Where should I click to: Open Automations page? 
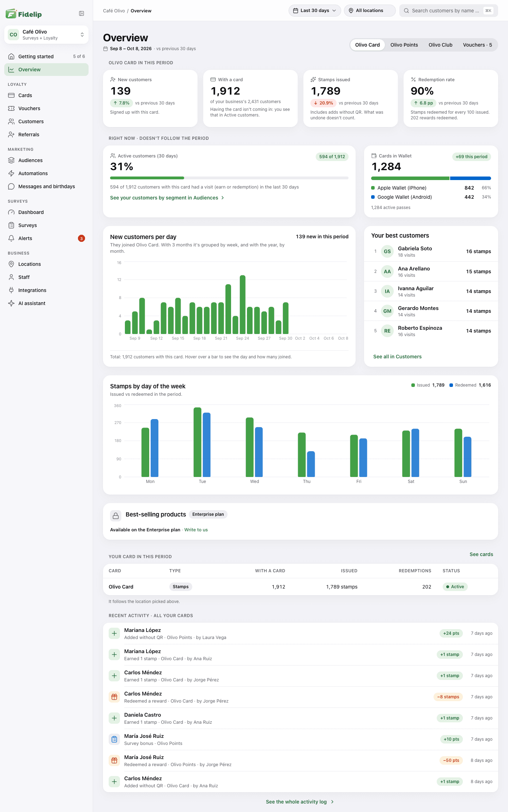pos(46,173)
